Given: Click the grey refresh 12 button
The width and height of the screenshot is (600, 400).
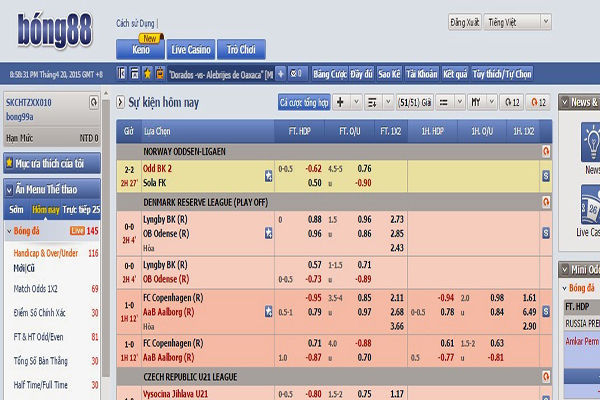Looking at the screenshot, I should point(512,102).
